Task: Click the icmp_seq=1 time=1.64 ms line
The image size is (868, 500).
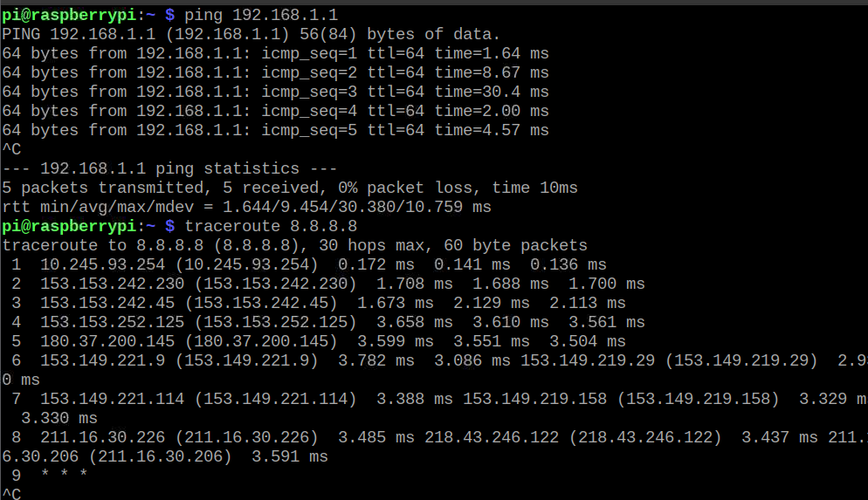Action: (x=275, y=53)
